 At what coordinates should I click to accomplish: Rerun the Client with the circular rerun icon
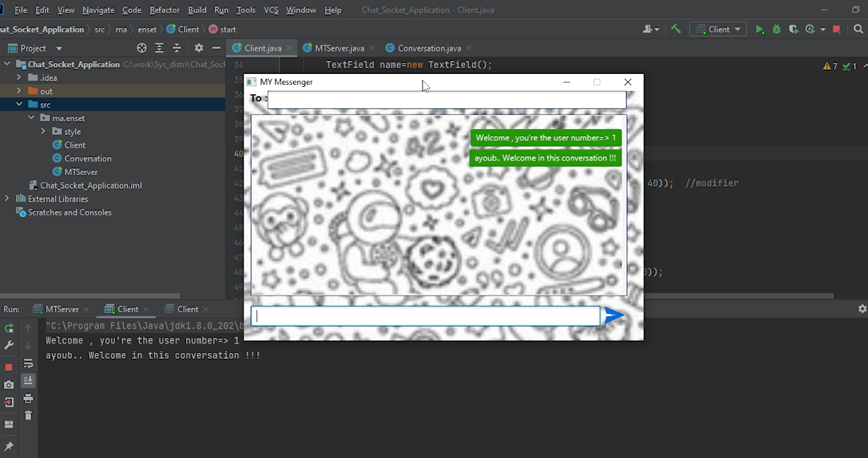click(8, 328)
